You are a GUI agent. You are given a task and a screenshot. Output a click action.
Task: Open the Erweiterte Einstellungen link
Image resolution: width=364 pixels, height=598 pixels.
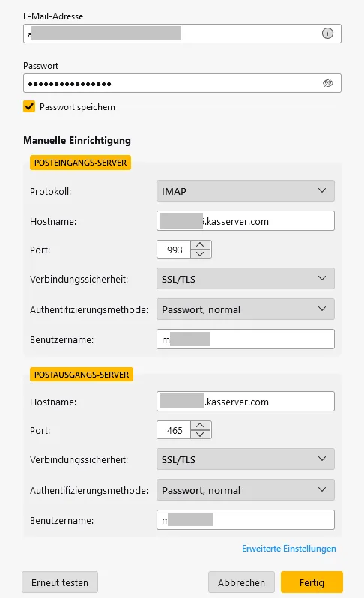(289, 549)
